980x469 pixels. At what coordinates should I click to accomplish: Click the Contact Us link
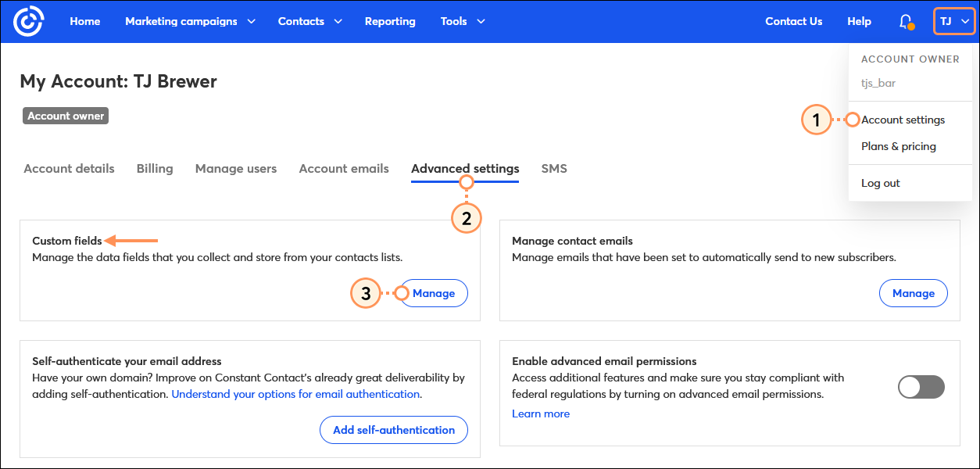click(x=794, y=21)
